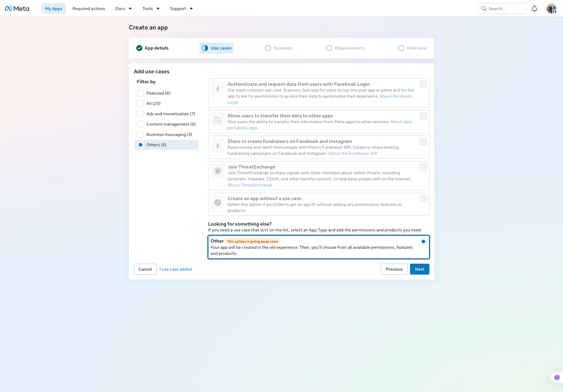Expand the Tools dropdown menu
Screen dimensions: 563x392
click(151, 9)
